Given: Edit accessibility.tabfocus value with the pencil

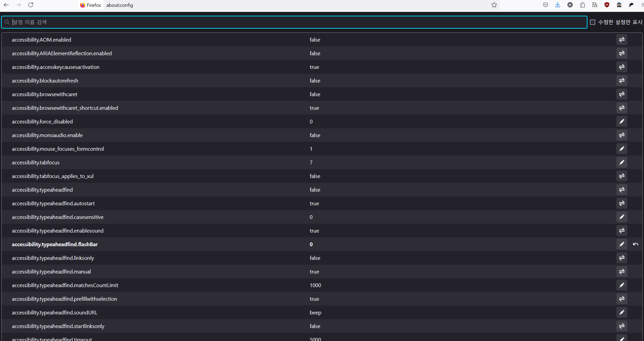Looking at the screenshot, I should [622, 162].
